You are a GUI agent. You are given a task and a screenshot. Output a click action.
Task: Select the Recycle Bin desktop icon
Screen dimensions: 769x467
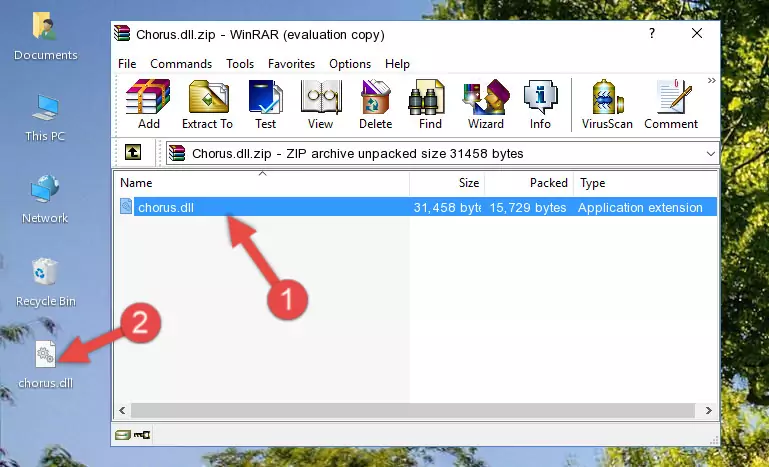click(45, 283)
